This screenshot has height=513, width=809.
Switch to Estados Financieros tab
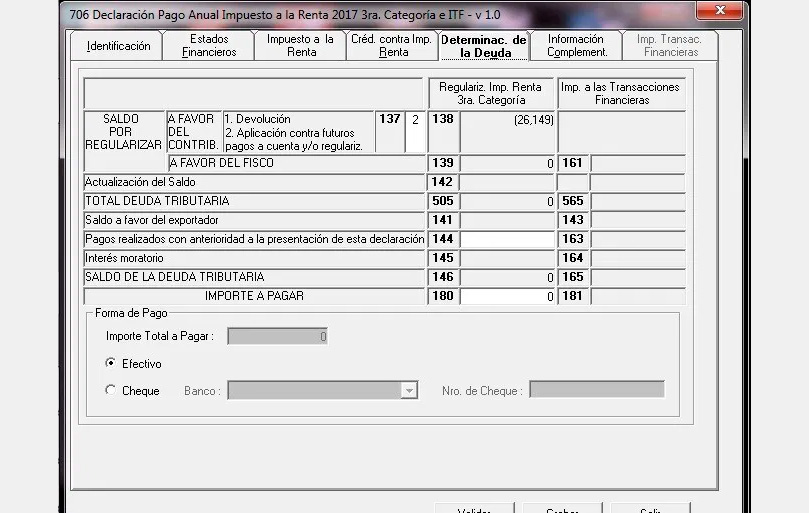[x=209, y=45]
